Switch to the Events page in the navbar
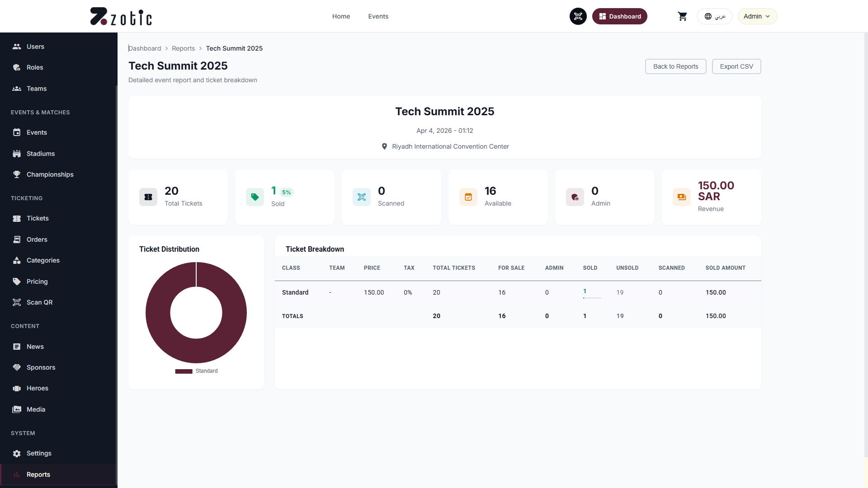This screenshot has width=868, height=488. click(x=378, y=16)
